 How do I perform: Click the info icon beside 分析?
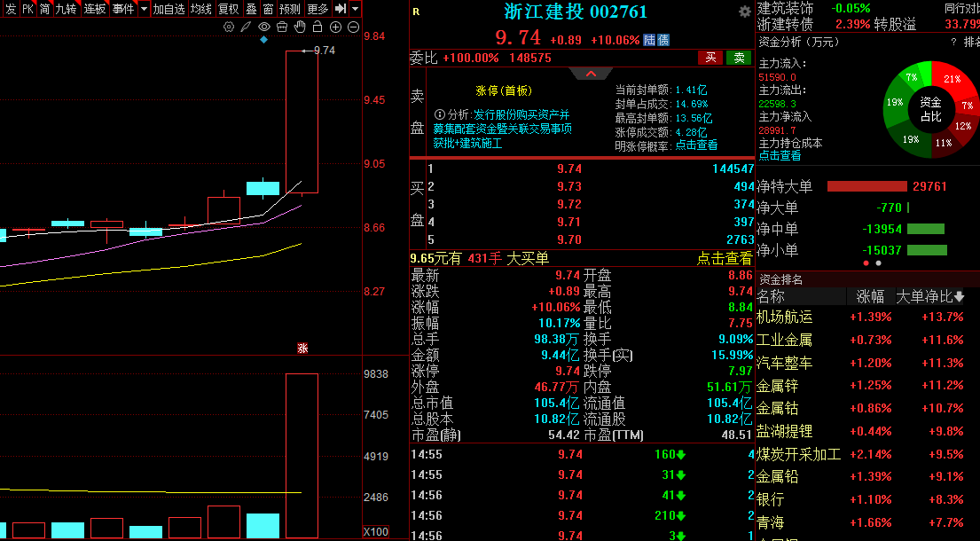tap(439, 114)
